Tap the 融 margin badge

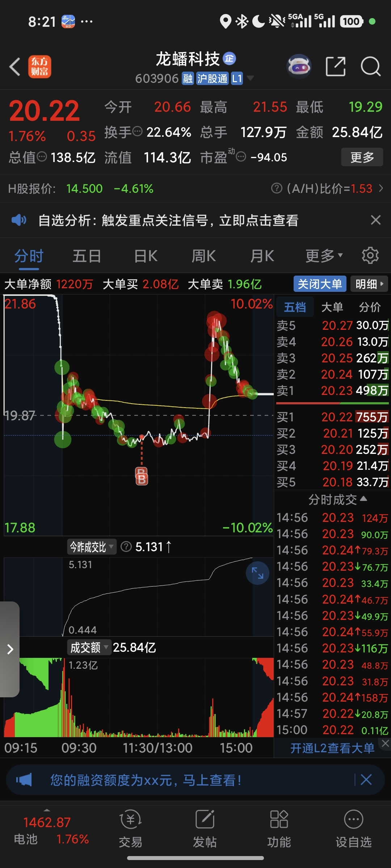(x=188, y=78)
